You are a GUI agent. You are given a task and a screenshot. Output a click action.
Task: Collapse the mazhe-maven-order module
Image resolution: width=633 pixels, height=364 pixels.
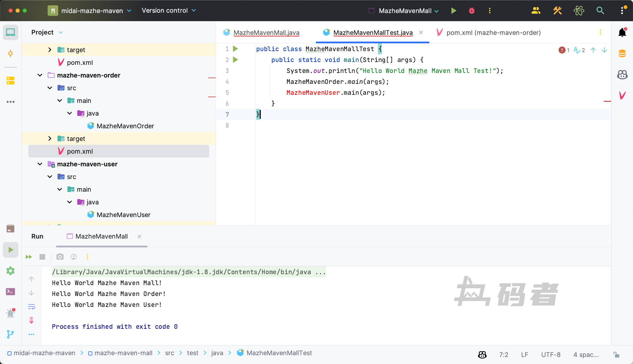coord(40,75)
